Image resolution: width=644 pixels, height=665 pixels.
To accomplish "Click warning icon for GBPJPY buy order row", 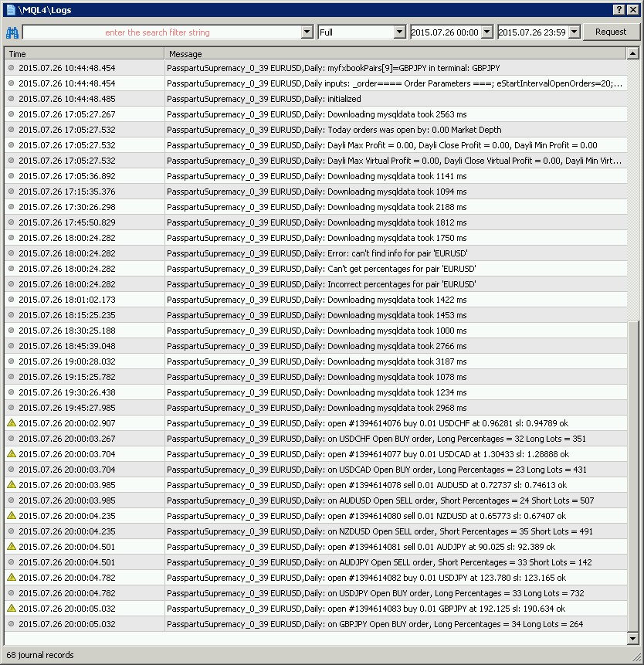I will pyautogui.click(x=12, y=608).
